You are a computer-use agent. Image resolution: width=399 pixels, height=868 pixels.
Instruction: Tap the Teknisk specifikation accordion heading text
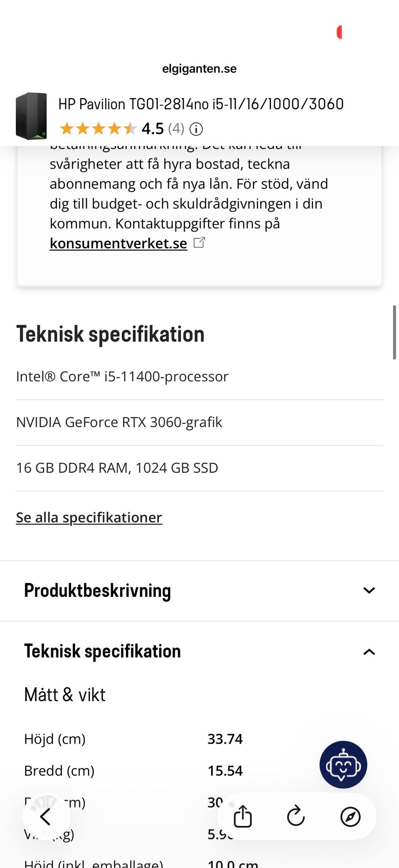pos(103,651)
